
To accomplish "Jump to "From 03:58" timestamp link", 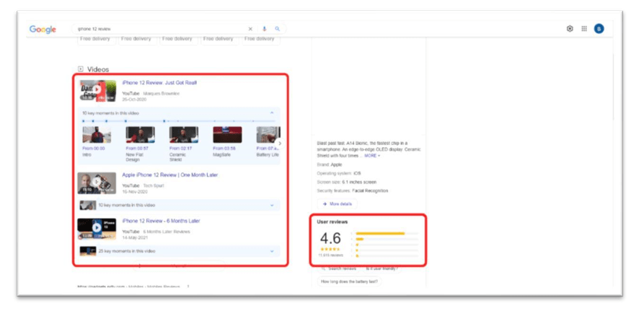I will (224, 149).
